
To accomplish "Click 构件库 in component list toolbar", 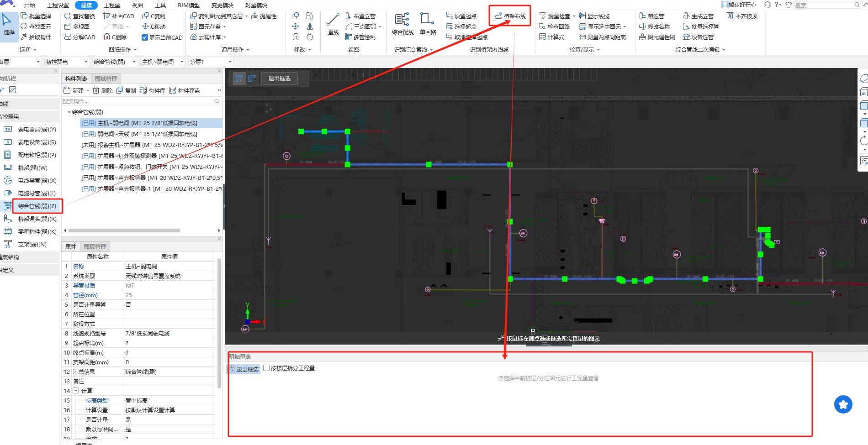I will pos(153,90).
